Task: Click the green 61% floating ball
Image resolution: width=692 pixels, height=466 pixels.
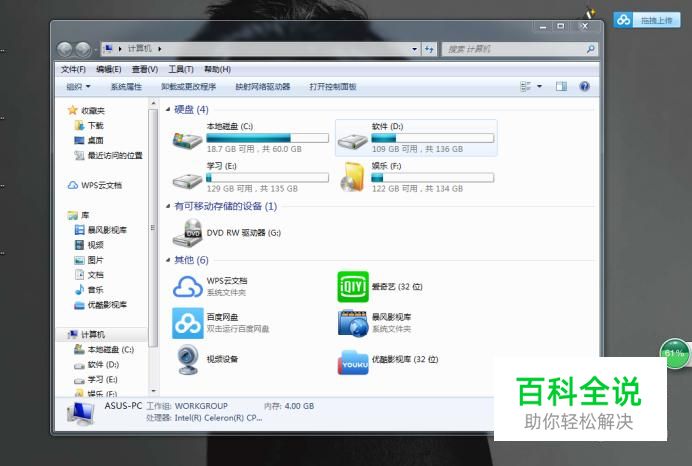Action: coord(674,353)
